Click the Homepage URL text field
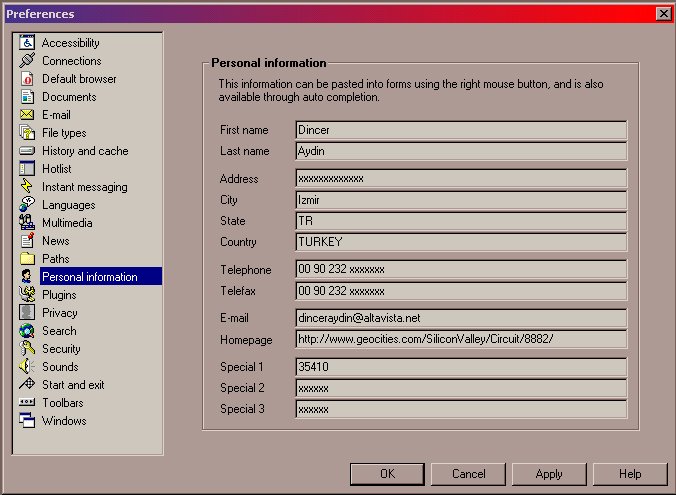Image resolution: width=676 pixels, height=495 pixels. (x=461, y=339)
